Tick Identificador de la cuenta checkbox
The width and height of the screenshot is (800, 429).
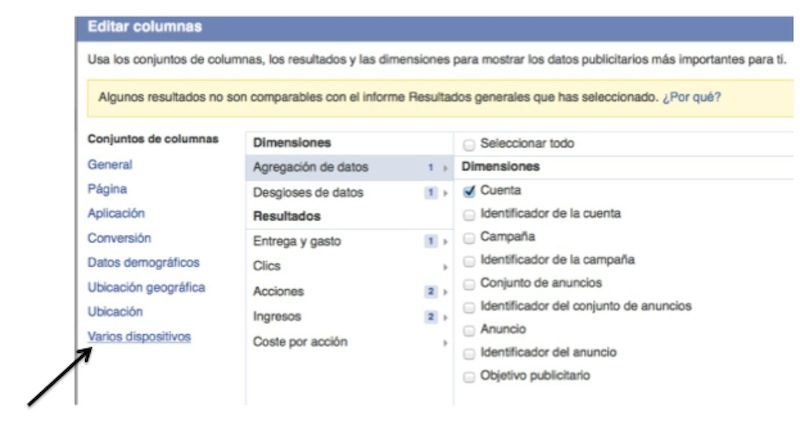coord(469,215)
